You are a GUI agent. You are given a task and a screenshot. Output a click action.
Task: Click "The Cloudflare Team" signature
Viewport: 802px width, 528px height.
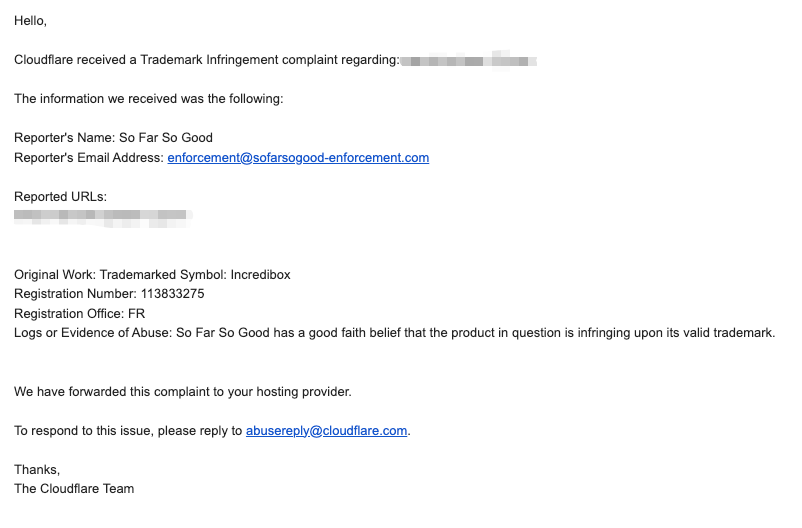[x=74, y=489]
